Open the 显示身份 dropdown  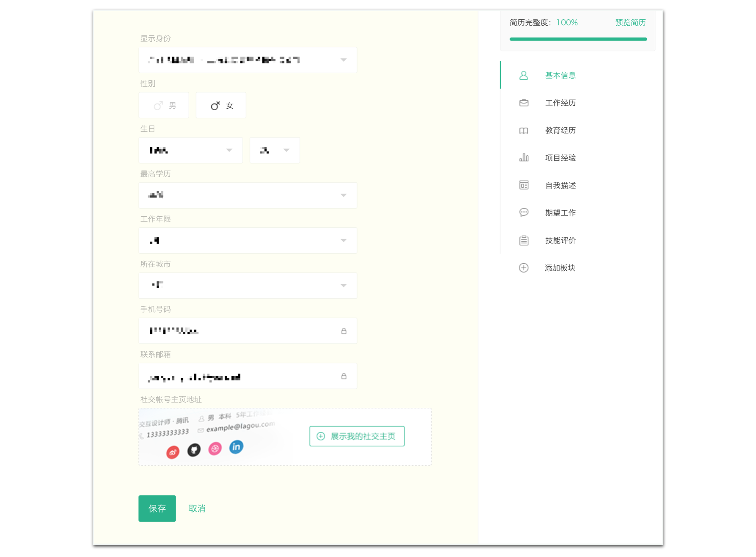tap(247, 60)
